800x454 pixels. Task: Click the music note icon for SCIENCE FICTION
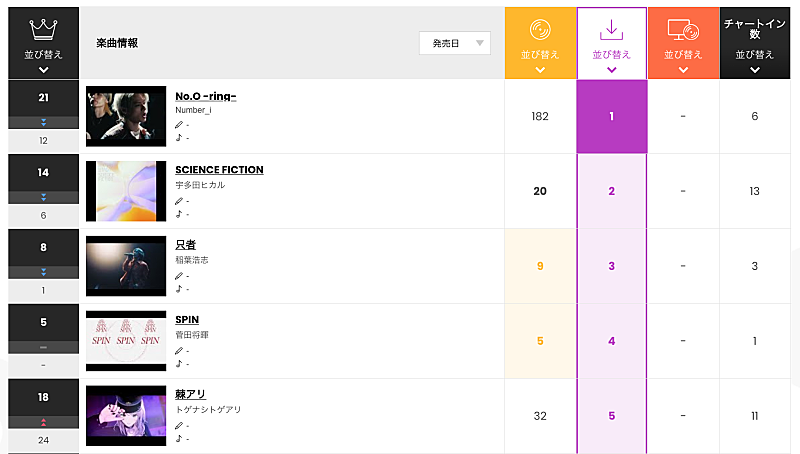pos(179,213)
